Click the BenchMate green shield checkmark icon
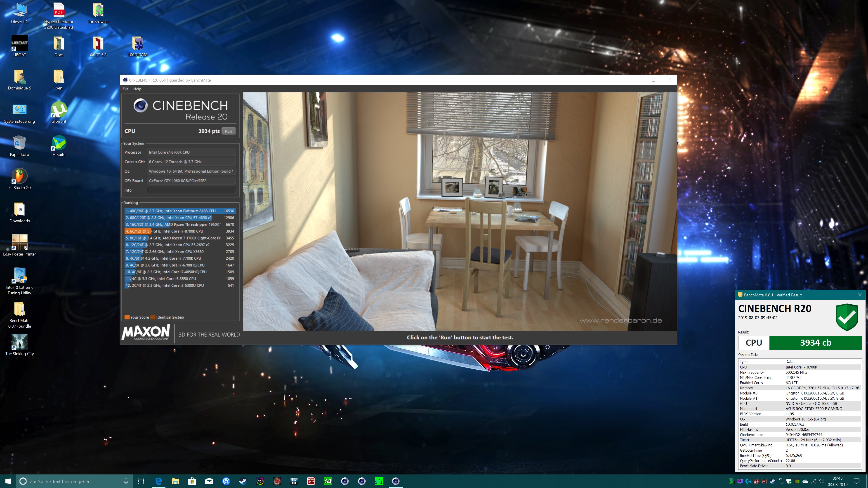The width and height of the screenshot is (868, 488). click(x=847, y=317)
